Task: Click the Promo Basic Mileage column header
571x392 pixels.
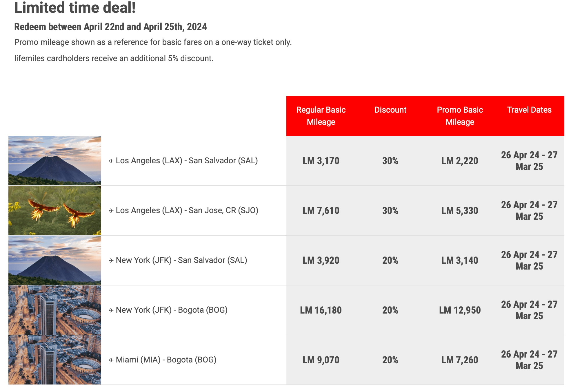Action: click(460, 116)
